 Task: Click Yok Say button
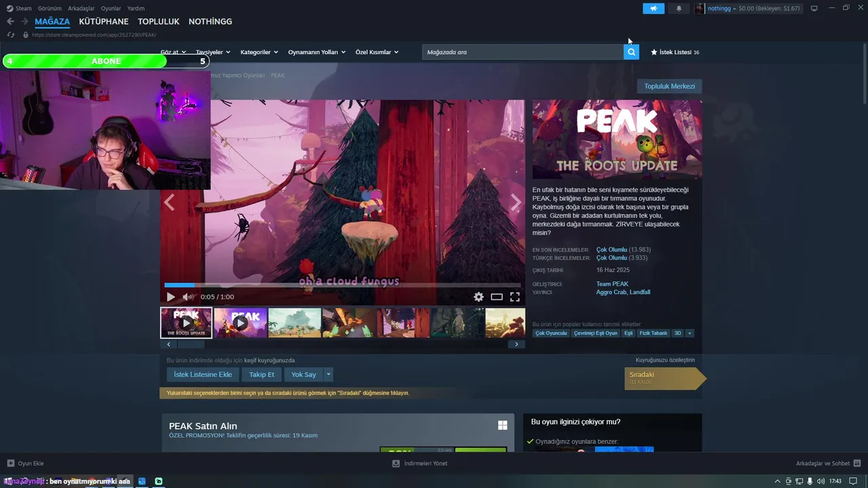click(x=304, y=374)
